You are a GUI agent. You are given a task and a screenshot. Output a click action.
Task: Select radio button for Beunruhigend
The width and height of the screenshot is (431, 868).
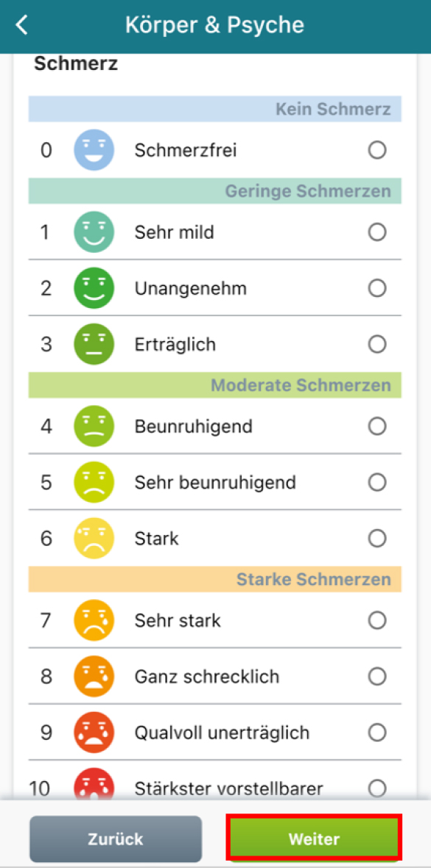(x=377, y=426)
